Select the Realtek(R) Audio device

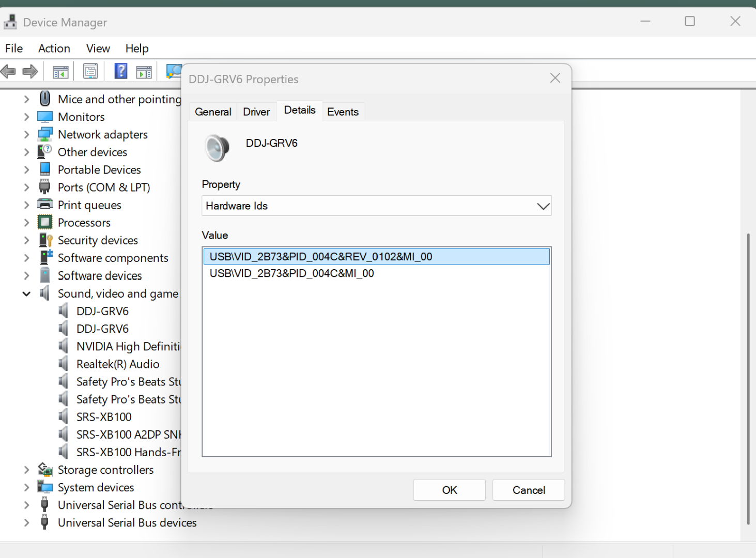118,364
